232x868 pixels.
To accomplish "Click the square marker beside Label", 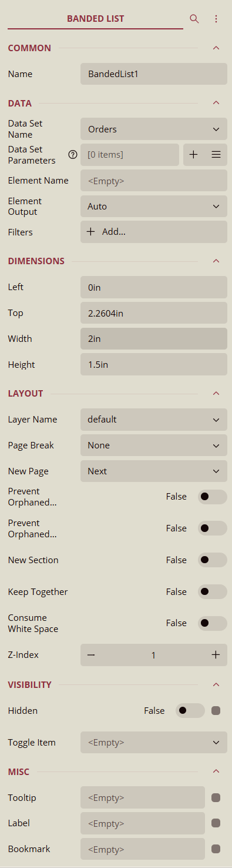I will click(216, 823).
